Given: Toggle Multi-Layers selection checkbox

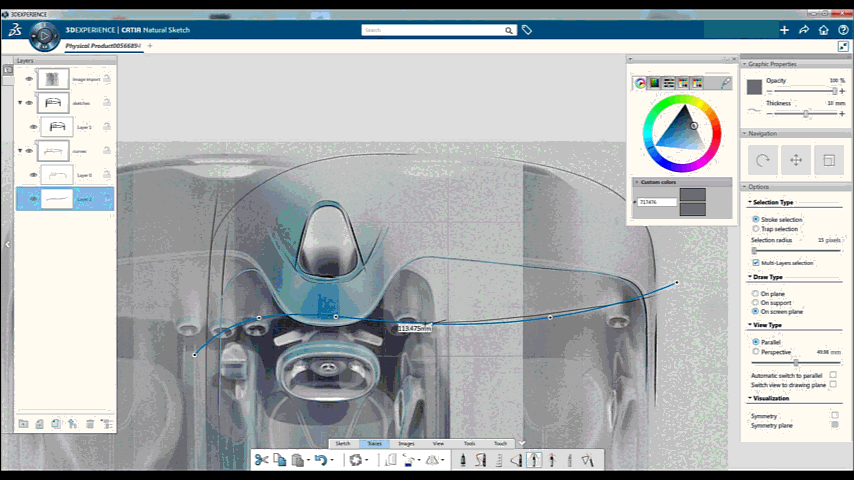Looking at the screenshot, I should pyautogui.click(x=756, y=263).
